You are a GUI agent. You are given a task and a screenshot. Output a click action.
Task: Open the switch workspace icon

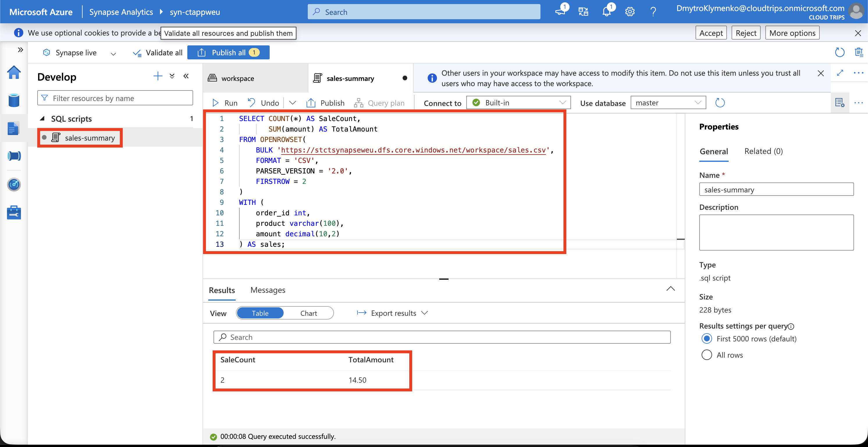pos(583,12)
